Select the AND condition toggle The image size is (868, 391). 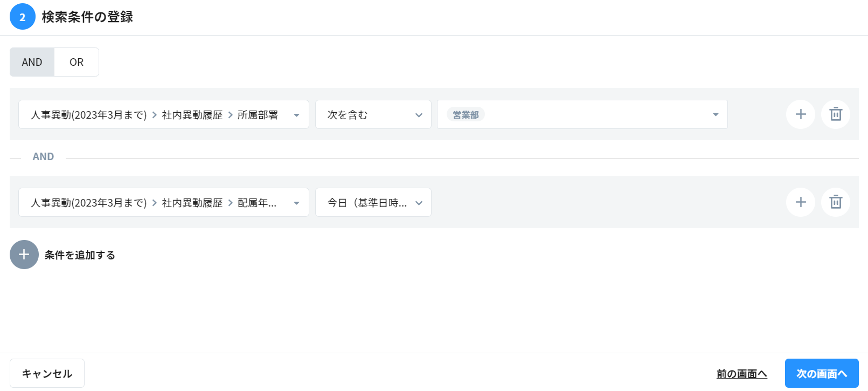tap(32, 62)
